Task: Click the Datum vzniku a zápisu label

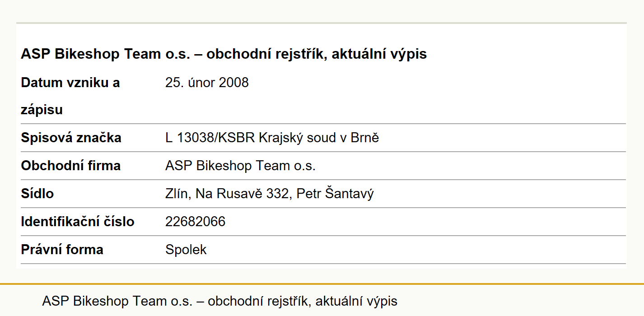Action: click(70, 96)
